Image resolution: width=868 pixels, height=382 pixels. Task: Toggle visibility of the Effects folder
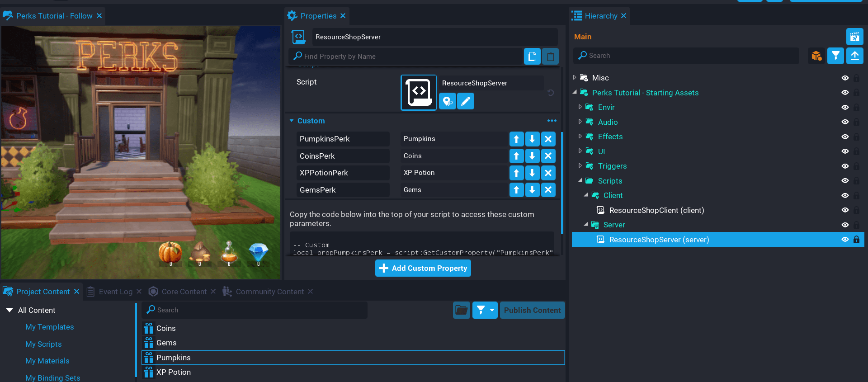tap(844, 137)
